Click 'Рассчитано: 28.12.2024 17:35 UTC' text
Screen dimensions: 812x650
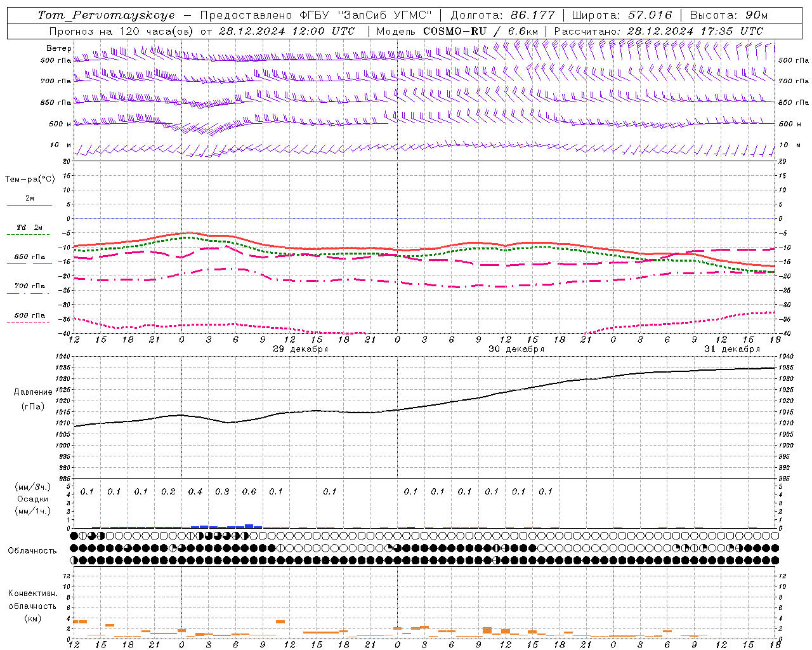coord(658,31)
